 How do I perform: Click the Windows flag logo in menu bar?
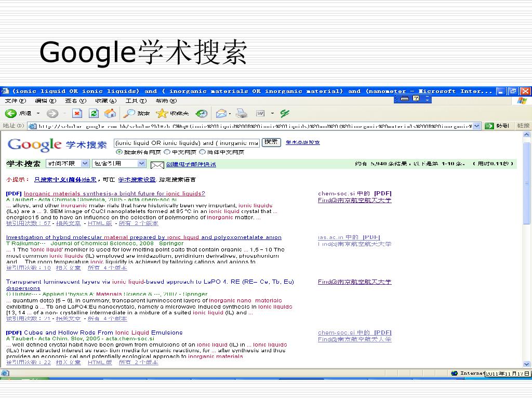pyautogui.click(x=522, y=101)
